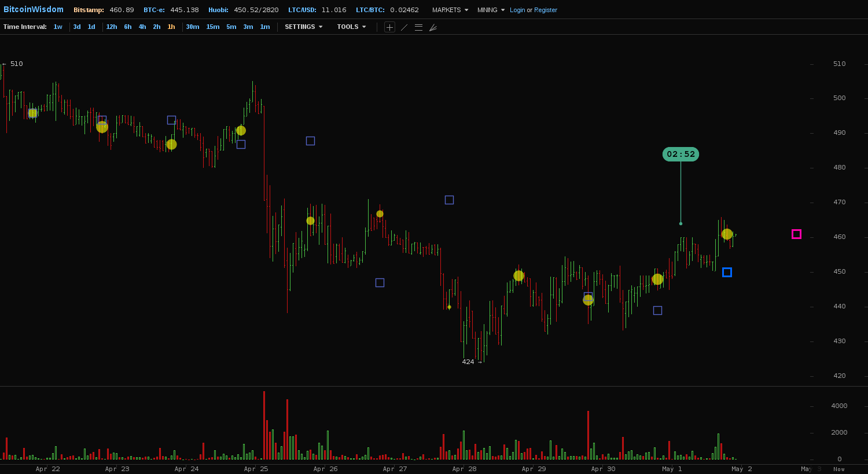Click the Login link
The width and height of the screenshot is (868, 474).
pos(517,10)
